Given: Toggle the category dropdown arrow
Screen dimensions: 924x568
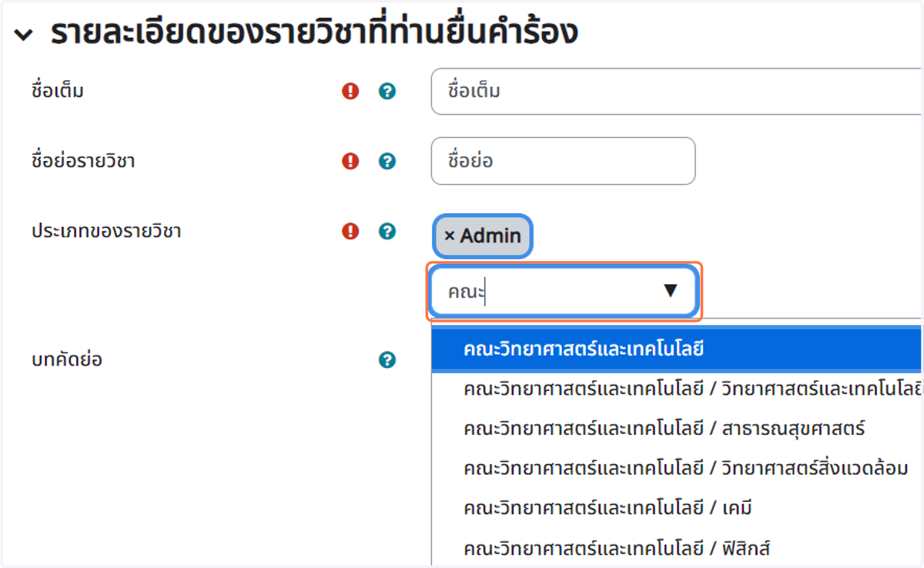Looking at the screenshot, I should (670, 291).
